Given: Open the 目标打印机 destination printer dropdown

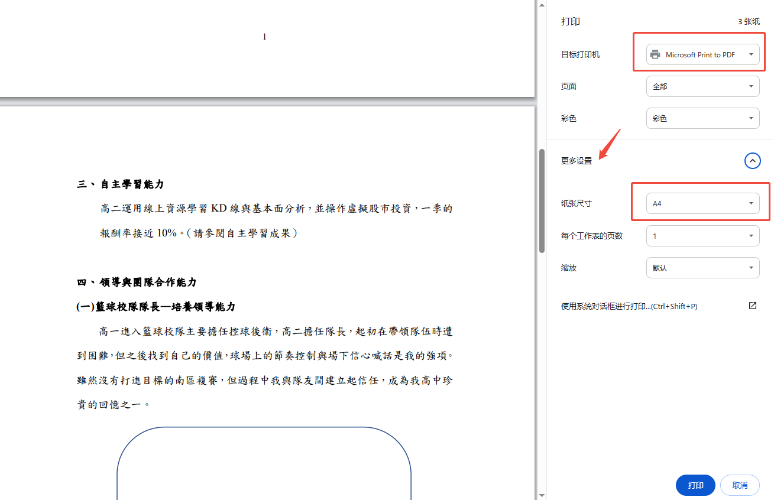Looking at the screenshot, I should pos(702,54).
